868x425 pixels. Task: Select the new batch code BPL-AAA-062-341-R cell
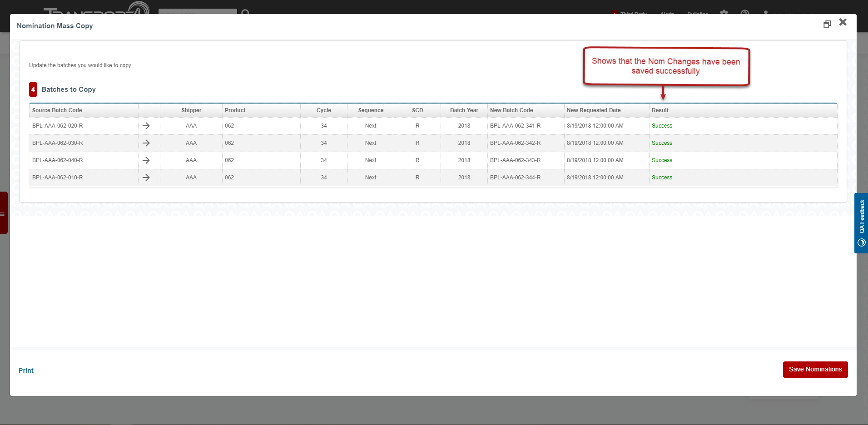(x=515, y=126)
